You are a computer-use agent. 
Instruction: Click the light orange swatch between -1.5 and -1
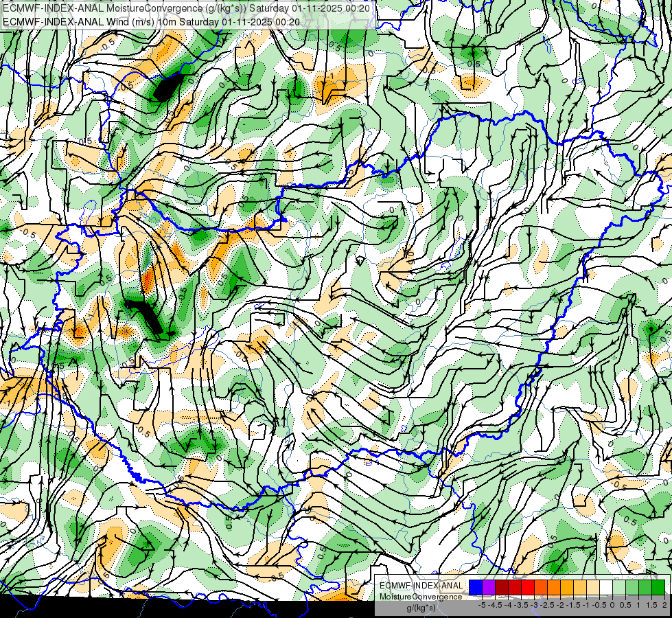point(580,588)
